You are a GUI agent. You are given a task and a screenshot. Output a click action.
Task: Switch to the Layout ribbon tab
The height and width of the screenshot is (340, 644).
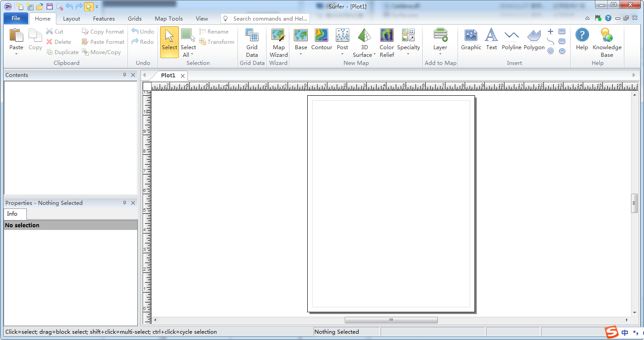[72, 19]
